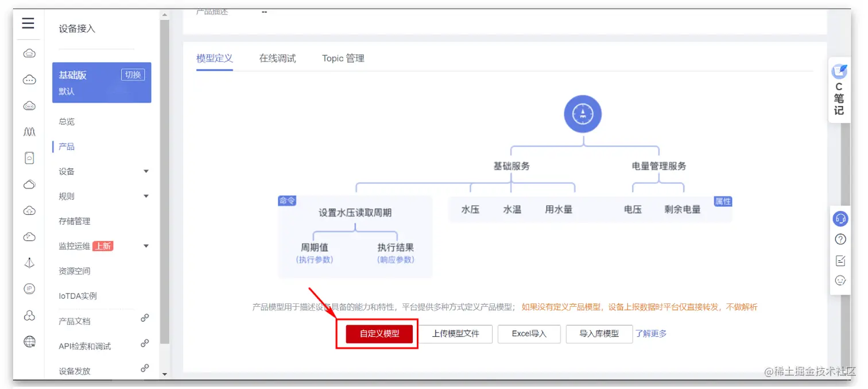The height and width of the screenshot is (389, 868).
Task: Expand the 设备 menu arrow
Action: point(146,171)
